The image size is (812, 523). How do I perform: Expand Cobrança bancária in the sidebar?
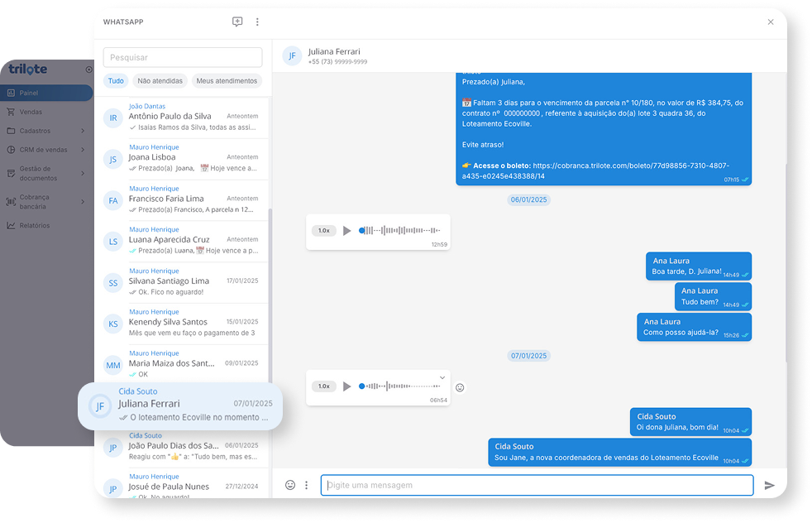(x=46, y=202)
